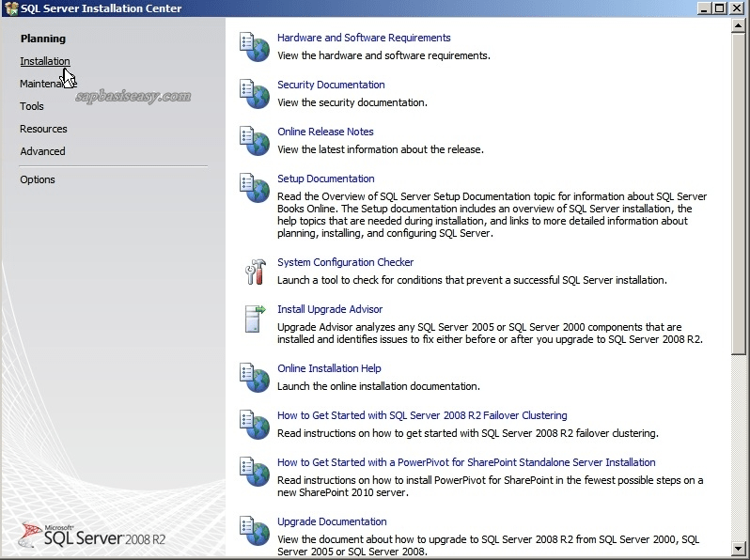The height and width of the screenshot is (560, 750).
Task: Open the Options section
Action: 38,179
